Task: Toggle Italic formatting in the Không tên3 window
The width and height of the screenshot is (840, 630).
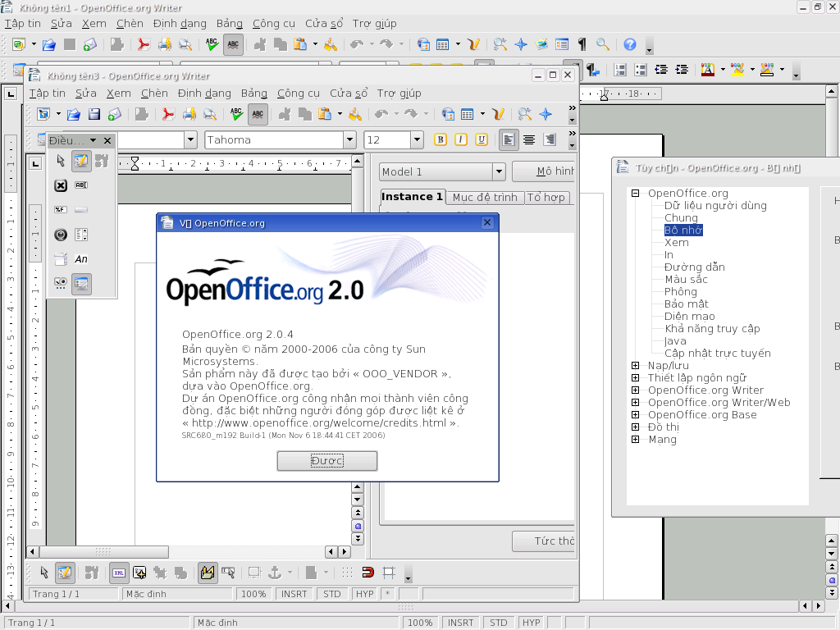Action: coord(461,139)
